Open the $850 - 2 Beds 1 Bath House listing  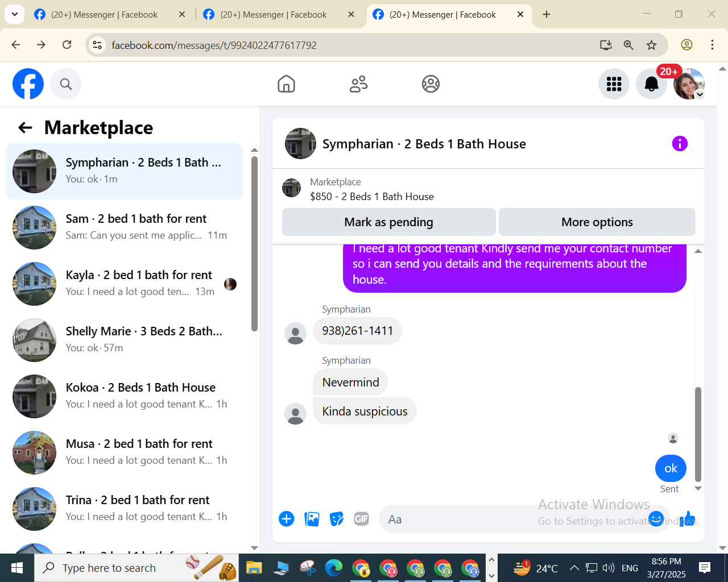tap(372, 197)
